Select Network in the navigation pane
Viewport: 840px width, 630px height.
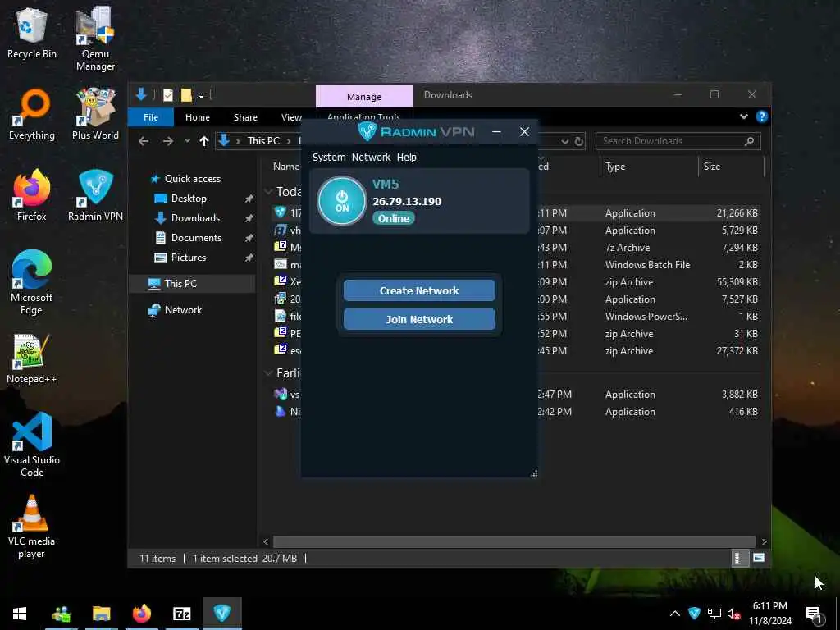click(183, 309)
